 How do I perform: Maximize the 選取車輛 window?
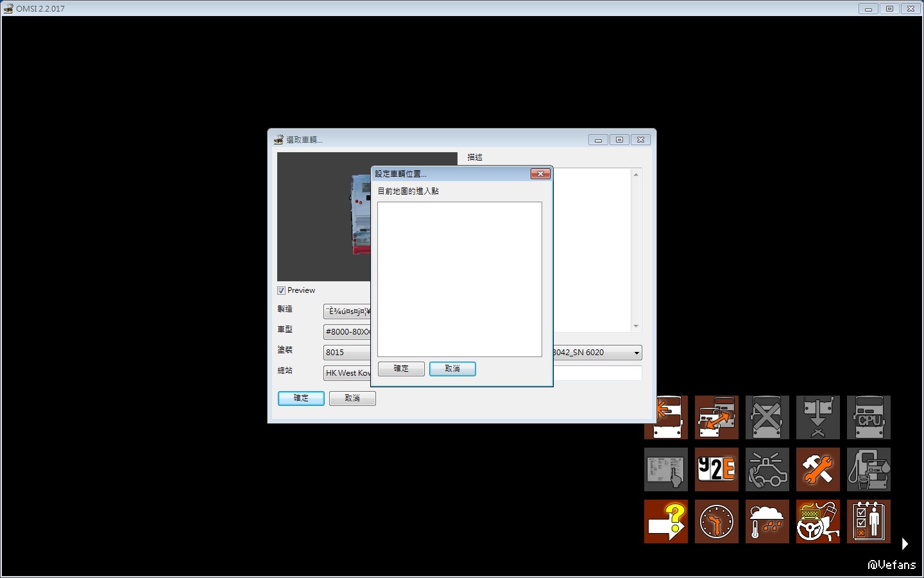(x=619, y=140)
